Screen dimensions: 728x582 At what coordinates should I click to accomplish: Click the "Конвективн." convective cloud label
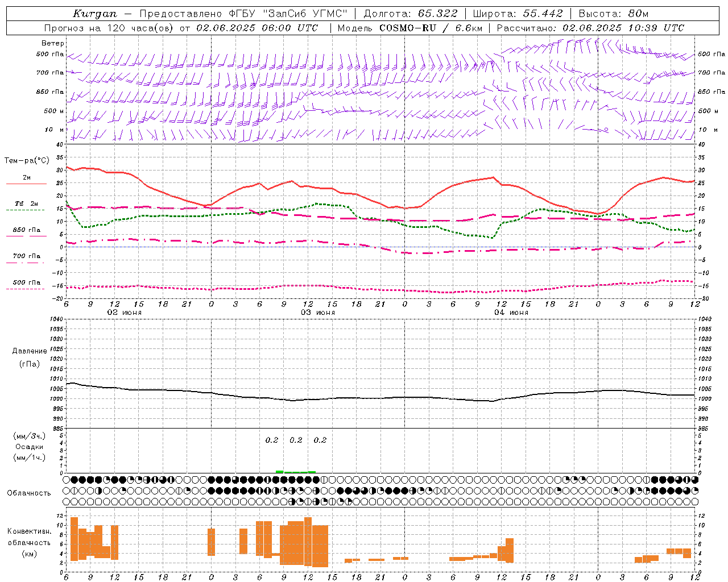pos(30,531)
